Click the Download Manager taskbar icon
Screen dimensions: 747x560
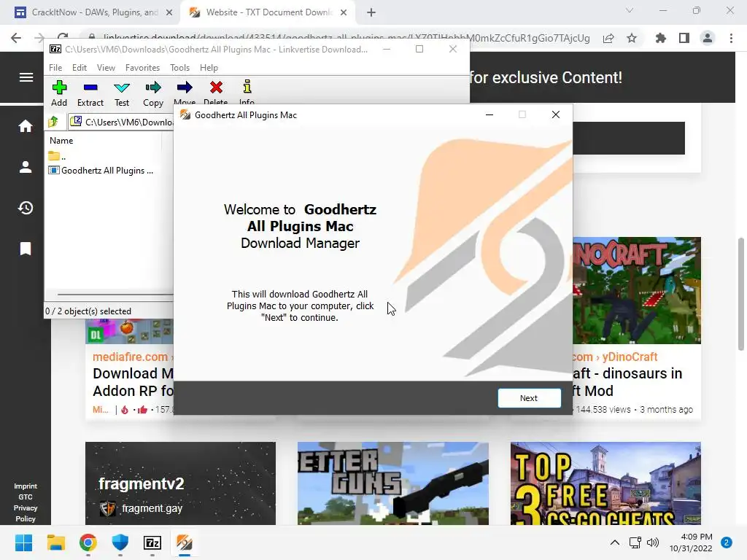(x=184, y=542)
